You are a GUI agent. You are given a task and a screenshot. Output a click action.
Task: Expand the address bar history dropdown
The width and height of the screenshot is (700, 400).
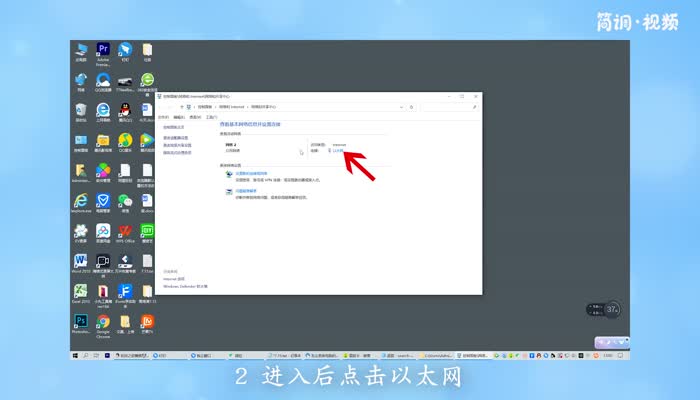tap(401, 107)
